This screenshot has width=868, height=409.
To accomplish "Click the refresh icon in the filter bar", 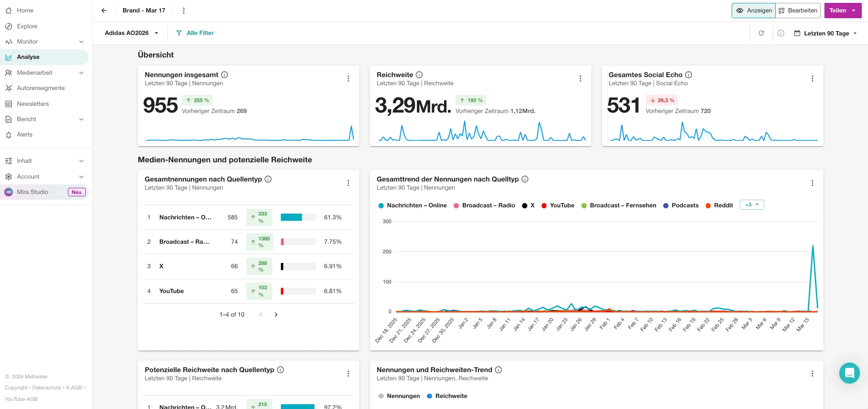I will tap(761, 33).
